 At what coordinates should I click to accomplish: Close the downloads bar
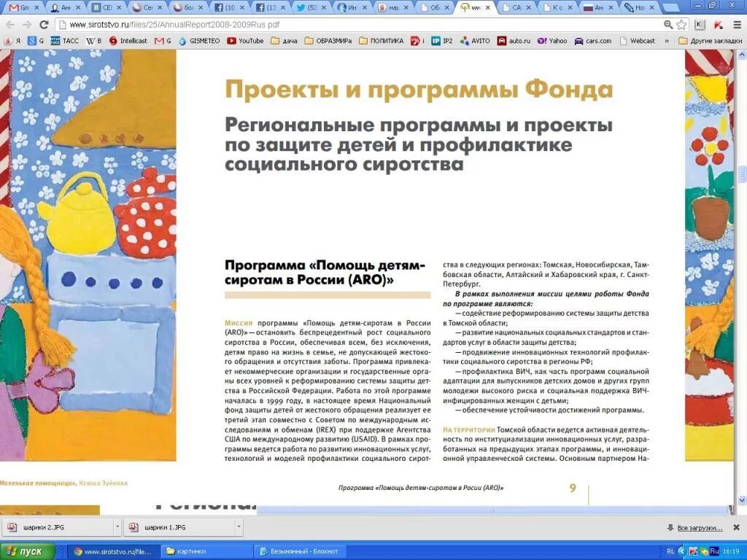point(737,528)
